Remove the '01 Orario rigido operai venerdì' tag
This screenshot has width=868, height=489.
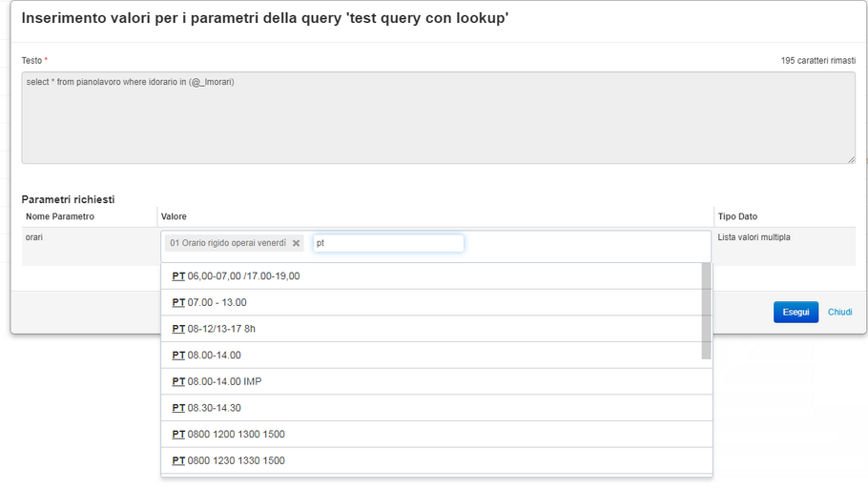click(x=296, y=244)
